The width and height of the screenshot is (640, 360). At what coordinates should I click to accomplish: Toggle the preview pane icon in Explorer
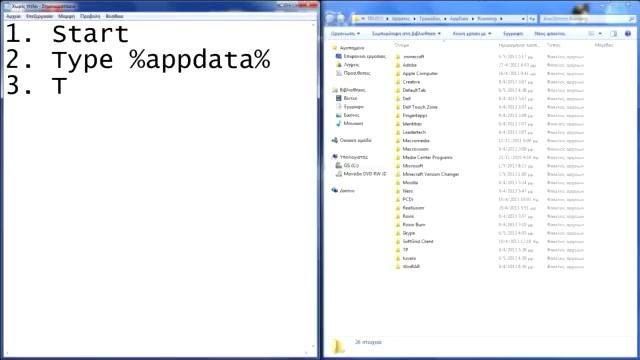(613, 33)
